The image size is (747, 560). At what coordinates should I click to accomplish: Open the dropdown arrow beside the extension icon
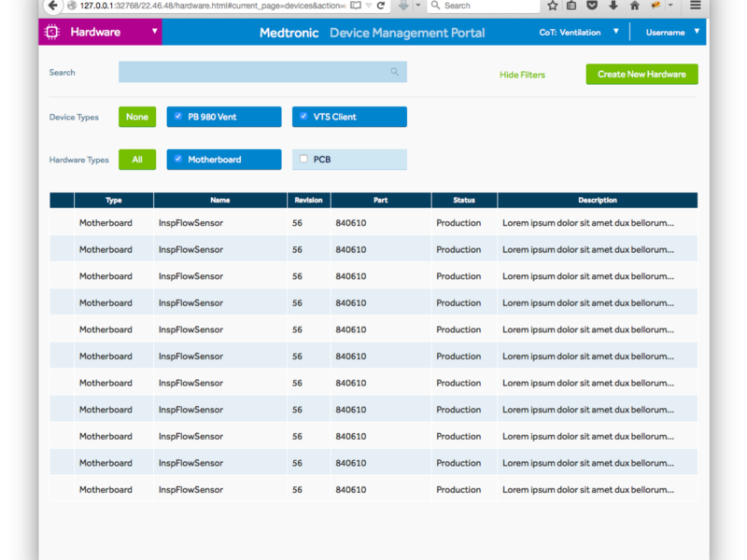tap(670, 6)
